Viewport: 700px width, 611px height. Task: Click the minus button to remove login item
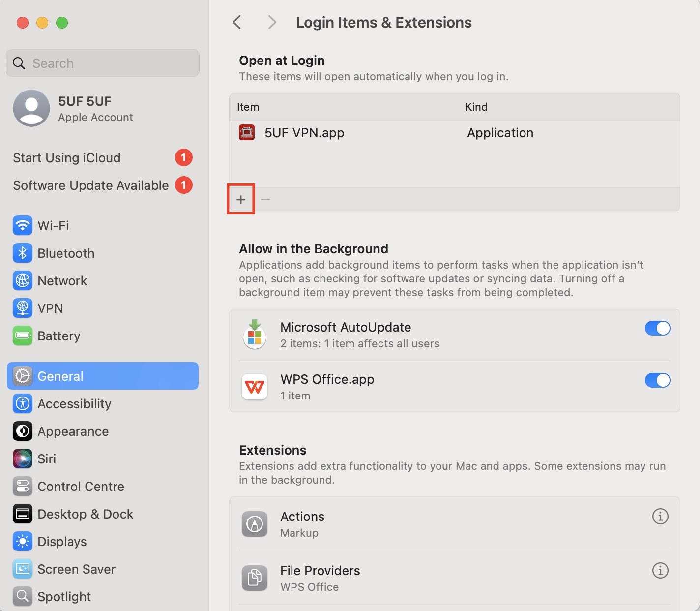265,200
